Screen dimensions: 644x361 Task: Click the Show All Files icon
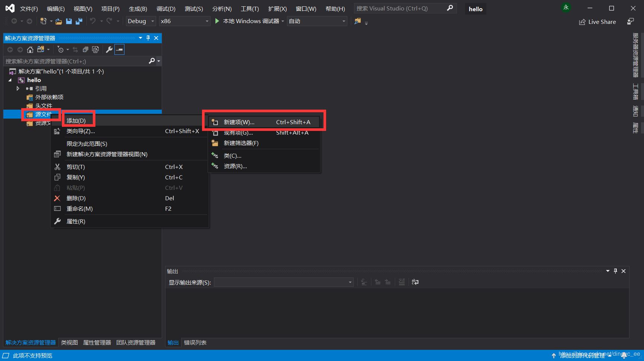(95, 50)
